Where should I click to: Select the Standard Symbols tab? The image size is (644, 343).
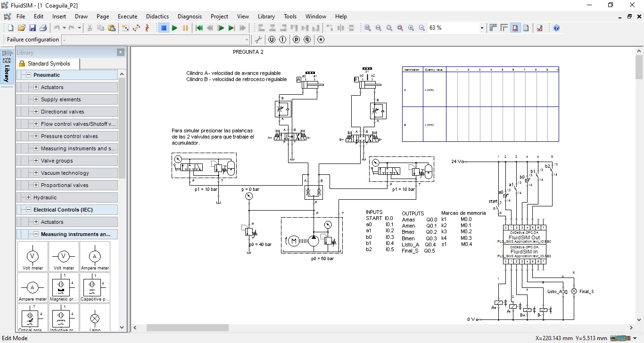[x=48, y=64]
